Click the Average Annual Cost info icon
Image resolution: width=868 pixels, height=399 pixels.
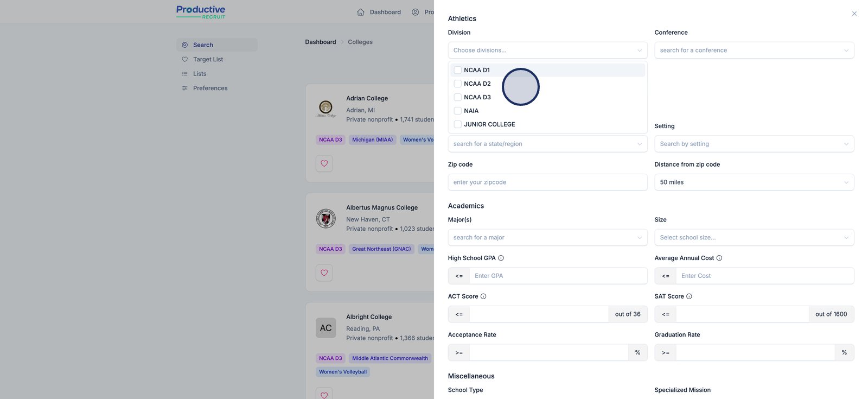[x=719, y=258]
